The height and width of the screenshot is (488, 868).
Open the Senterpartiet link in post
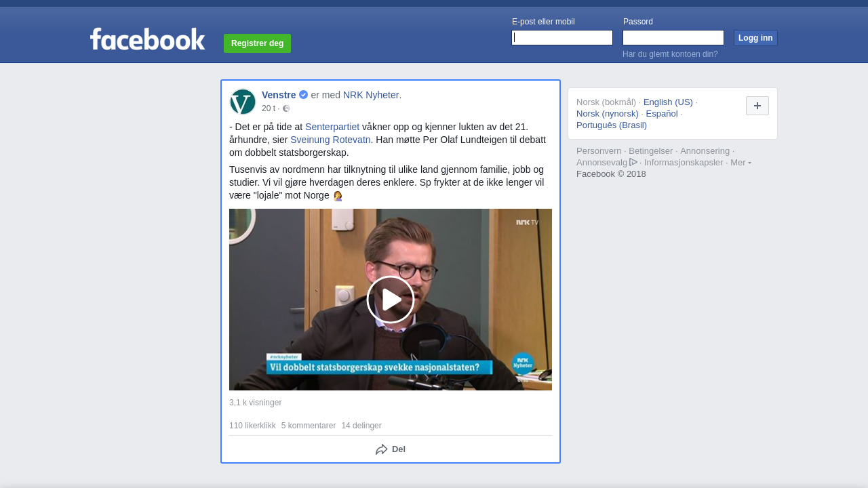click(332, 127)
